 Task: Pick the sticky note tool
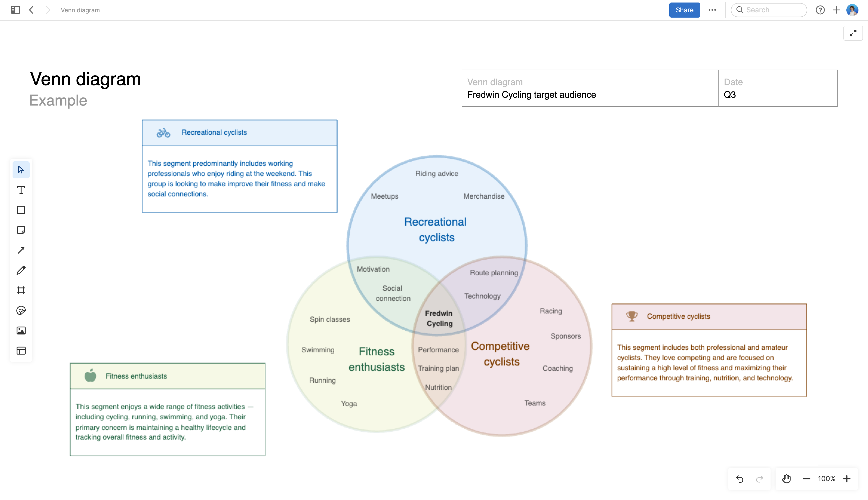tap(21, 230)
